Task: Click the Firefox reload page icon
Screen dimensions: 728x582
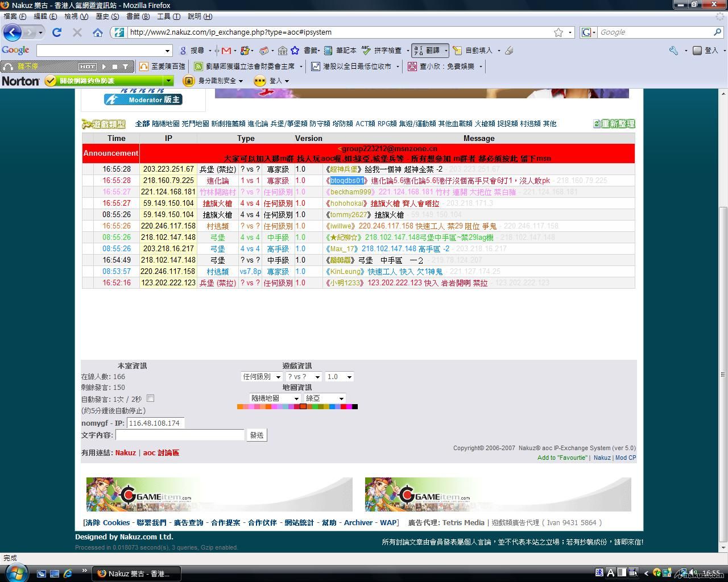Action: coord(57,32)
